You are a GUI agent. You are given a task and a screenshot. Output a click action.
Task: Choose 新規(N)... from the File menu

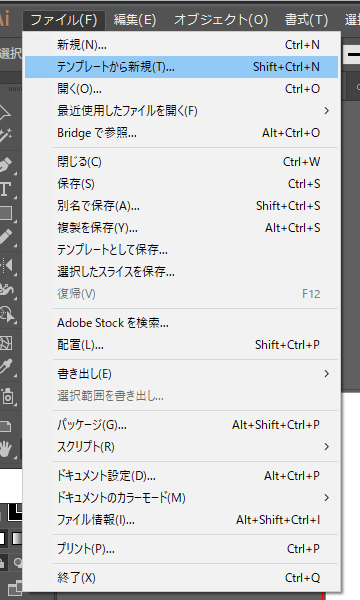click(x=181, y=45)
